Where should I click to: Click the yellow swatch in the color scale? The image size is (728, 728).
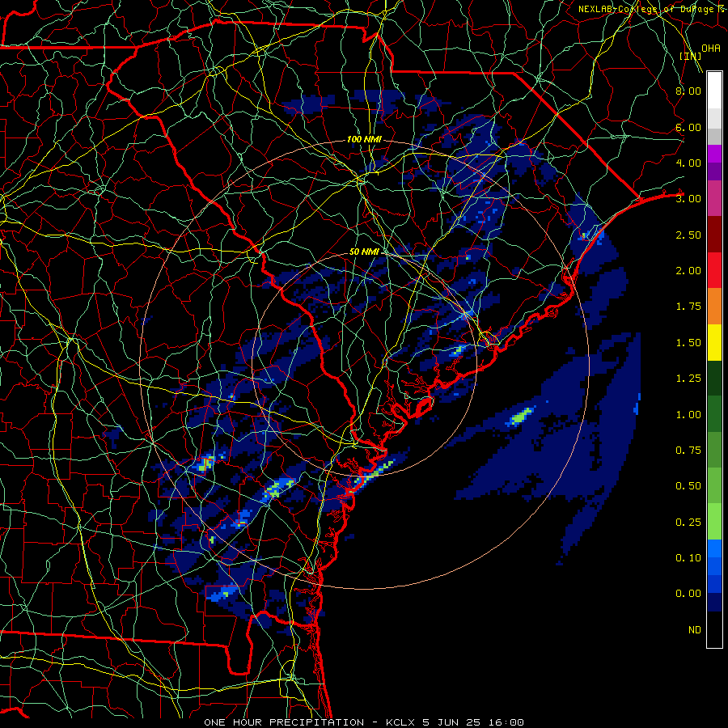pos(714,343)
